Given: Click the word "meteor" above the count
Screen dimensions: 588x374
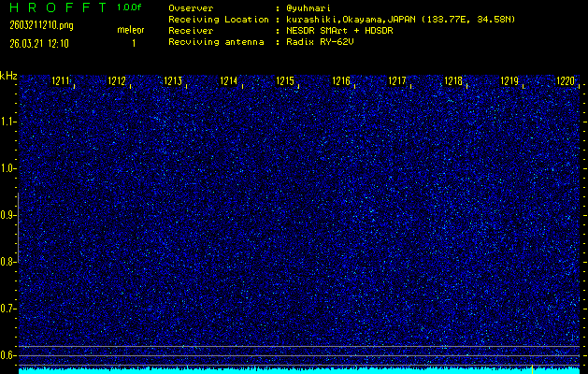Looking at the screenshot, I should click(x=131, y=30).
